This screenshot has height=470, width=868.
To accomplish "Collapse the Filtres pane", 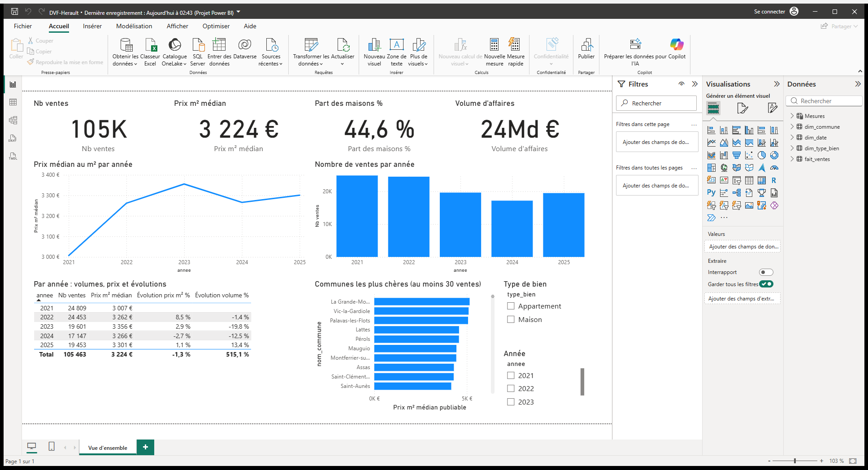I will tap(695, 84).
